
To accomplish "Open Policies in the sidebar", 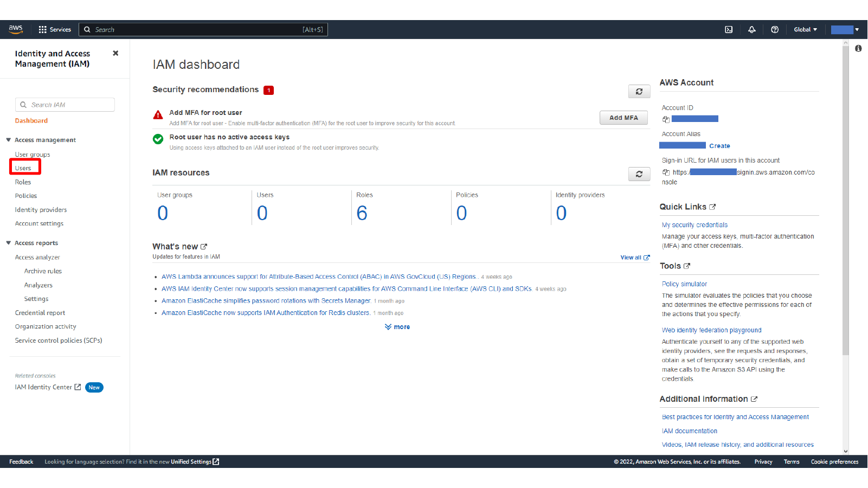I will (26, 196).
